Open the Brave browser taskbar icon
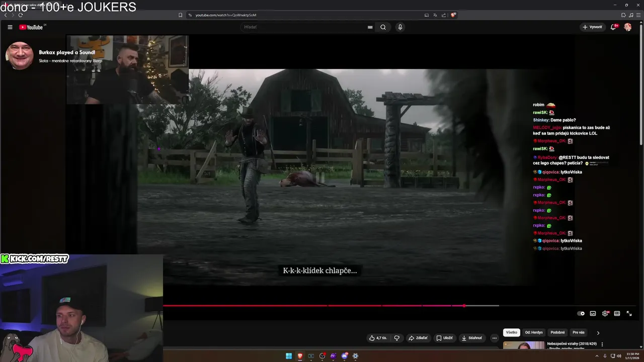 click(x=300, y=356)
